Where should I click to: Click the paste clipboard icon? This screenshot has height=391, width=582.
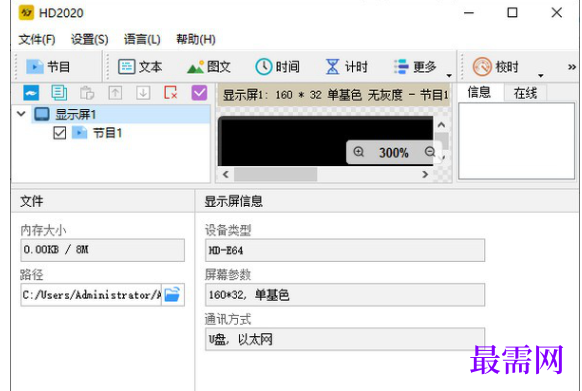pos(87,93)
